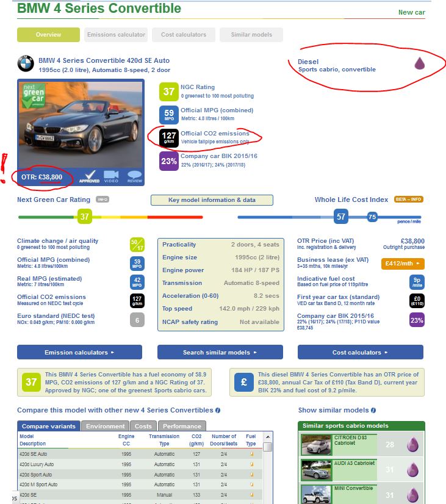Click the purple diesel drop icon
This screenshot has height=504, width=446.
point(419,63)
